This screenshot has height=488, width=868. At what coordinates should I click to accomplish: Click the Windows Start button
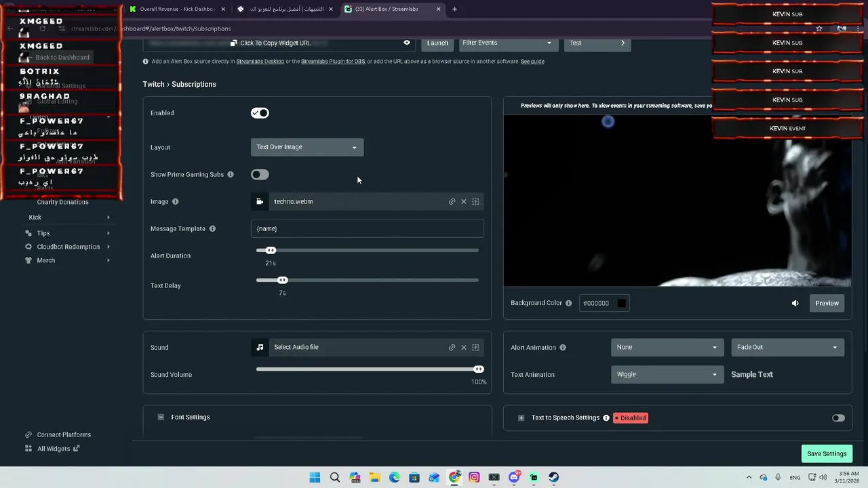(315, 477)
